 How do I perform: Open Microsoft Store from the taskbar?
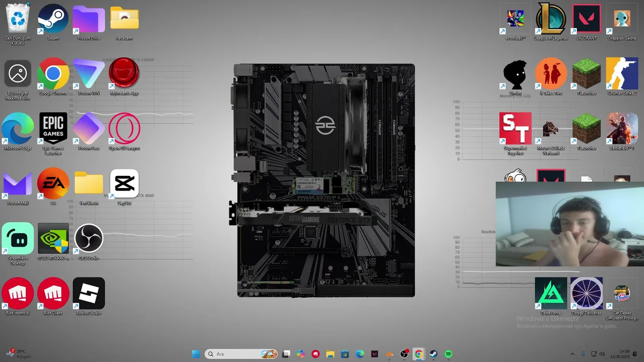coord(345,354)
